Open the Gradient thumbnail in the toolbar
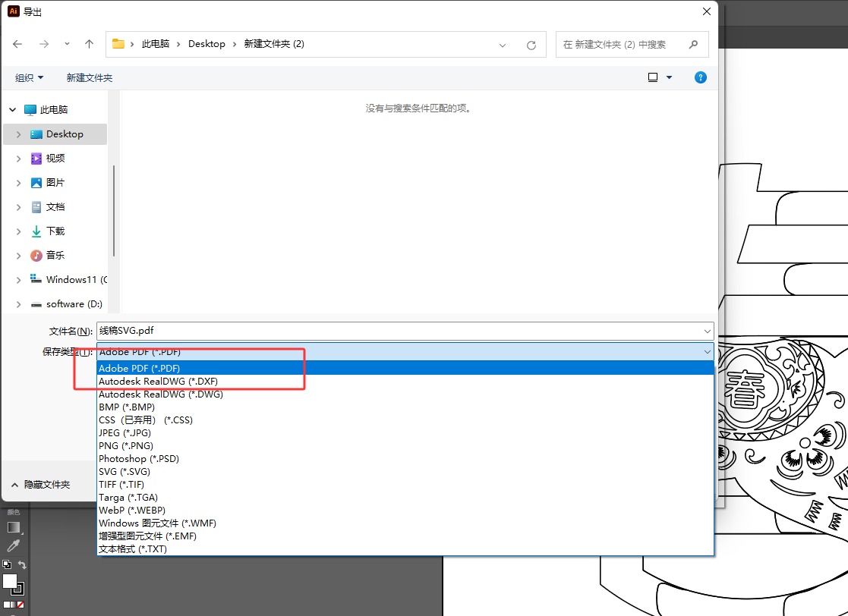Screen dimensions: 848x616 click(12, 526)
